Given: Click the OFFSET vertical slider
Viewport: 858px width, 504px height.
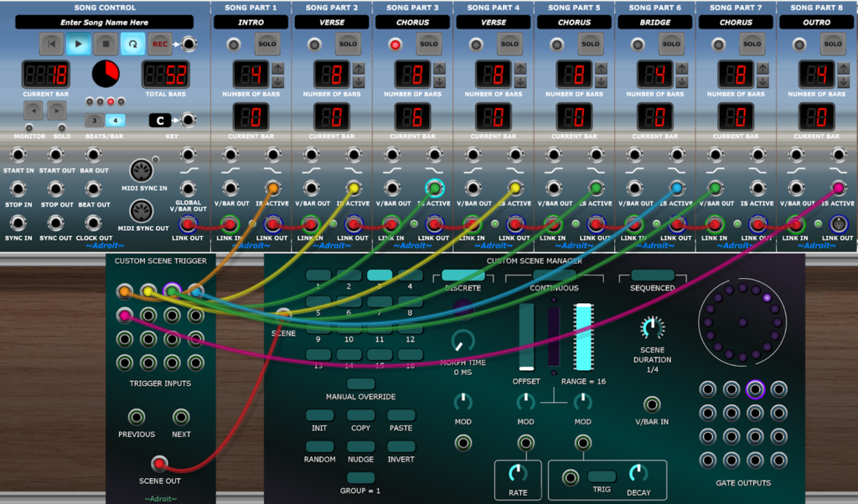Looking at the screenshot, I should pyautogui.click(x=526, y=337).
